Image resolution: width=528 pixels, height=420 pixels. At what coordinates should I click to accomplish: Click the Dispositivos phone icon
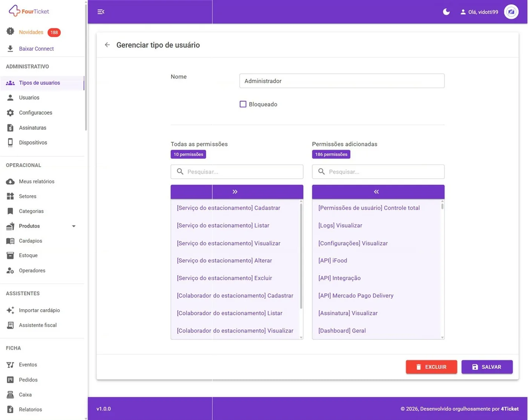(x=10, y=143)
